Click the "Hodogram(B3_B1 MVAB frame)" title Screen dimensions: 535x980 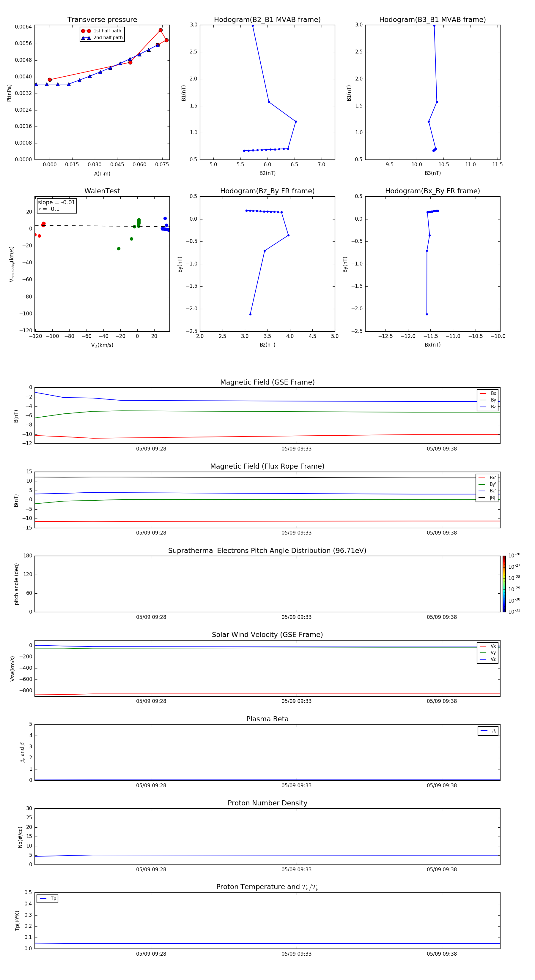click(x=432, y=20)
